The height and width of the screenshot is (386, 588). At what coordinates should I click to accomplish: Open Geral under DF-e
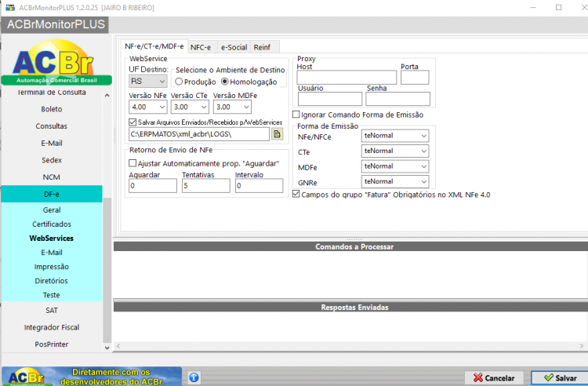[52, 210]
